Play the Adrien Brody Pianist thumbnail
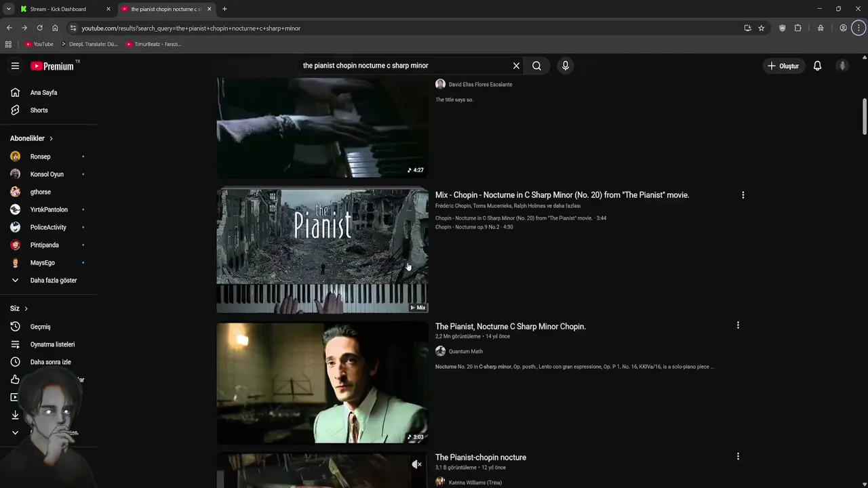 pos(322,382)
